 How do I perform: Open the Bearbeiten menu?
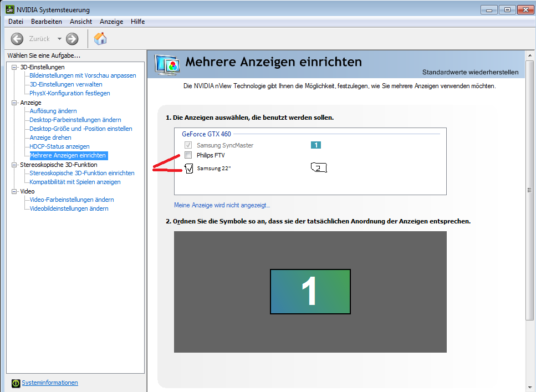[x=47, y=22]
